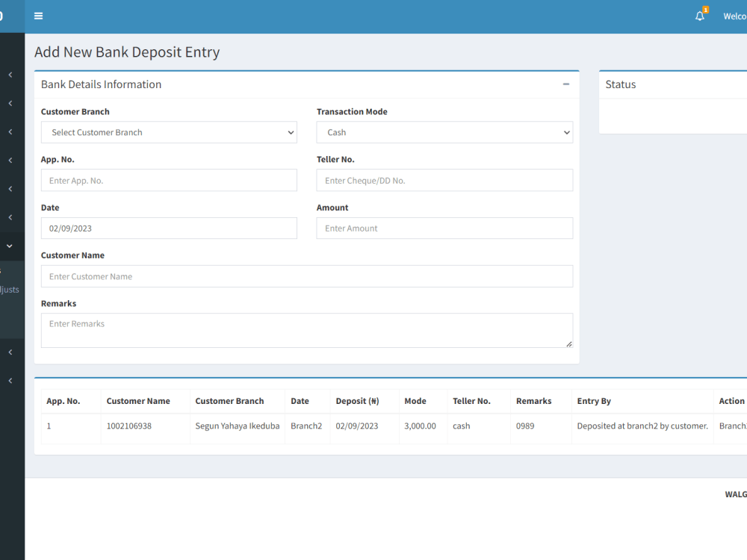Open the Customer Branch dropdown
Viewport: 747px width, 560px height.
pyautogui.click(x=169, y=132)
